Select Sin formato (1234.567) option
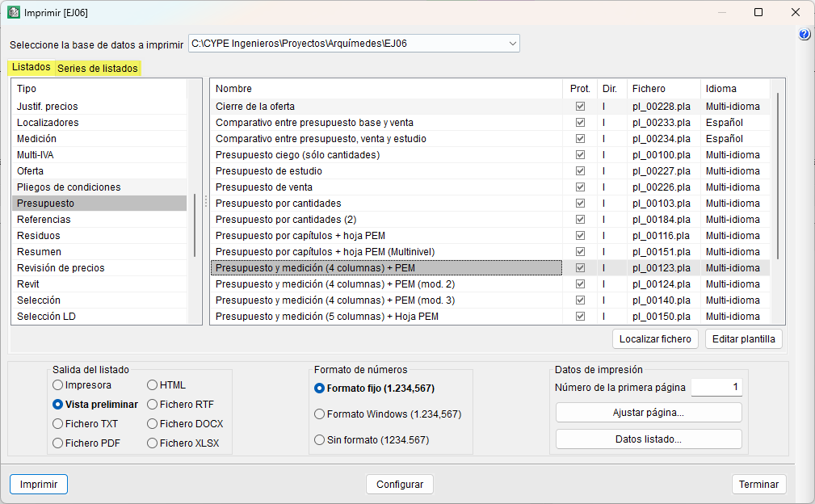 (372, 439)
